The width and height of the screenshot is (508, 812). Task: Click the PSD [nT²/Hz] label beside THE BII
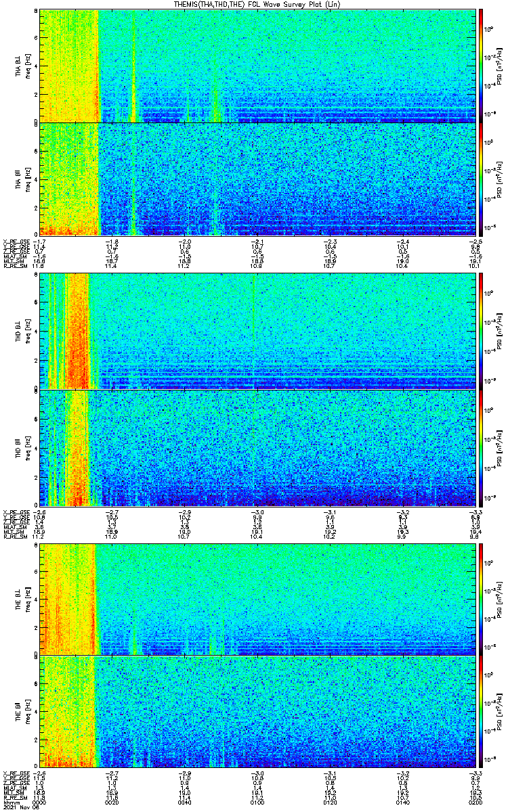click(500, 712)
